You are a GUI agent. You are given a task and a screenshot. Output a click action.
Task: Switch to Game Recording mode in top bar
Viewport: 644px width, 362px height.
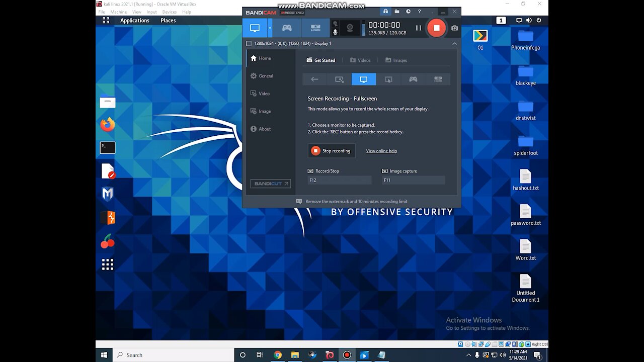tap(287, 28)
